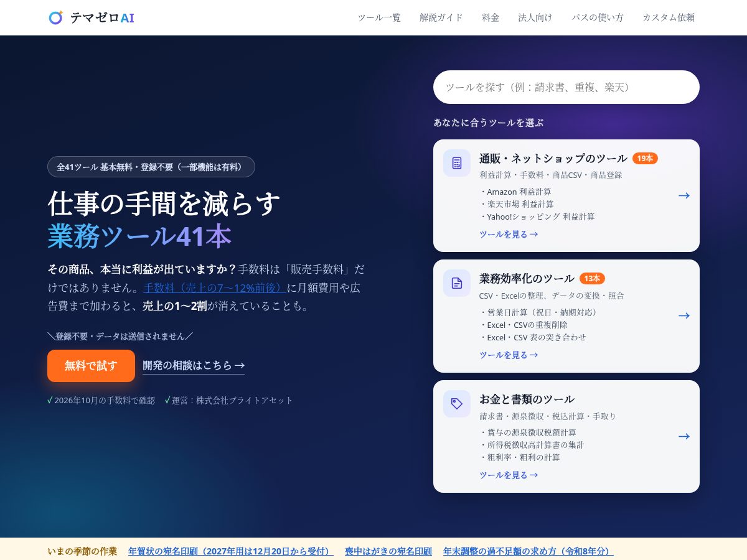This screenshot has height=560, width=747.
Task: Go to the 料金 page
Action: (x=491, y=17)
